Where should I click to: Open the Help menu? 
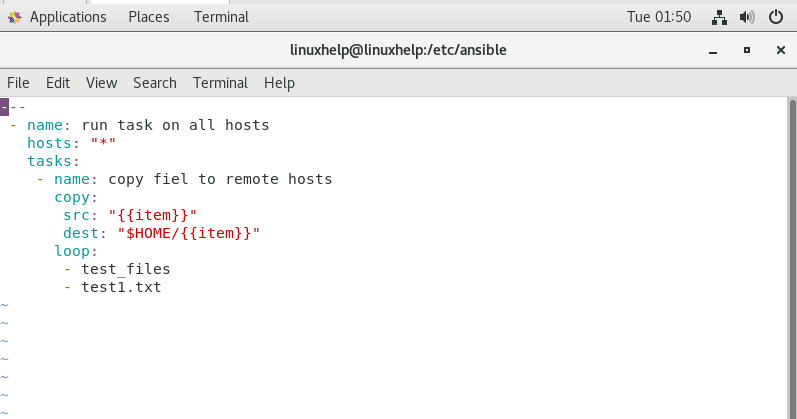[279, 83]
